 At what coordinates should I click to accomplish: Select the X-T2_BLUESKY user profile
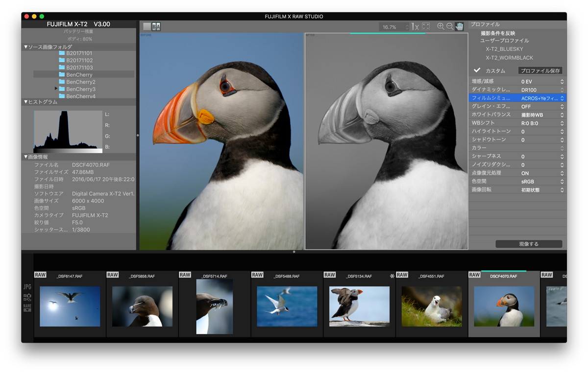pos(504,49)
